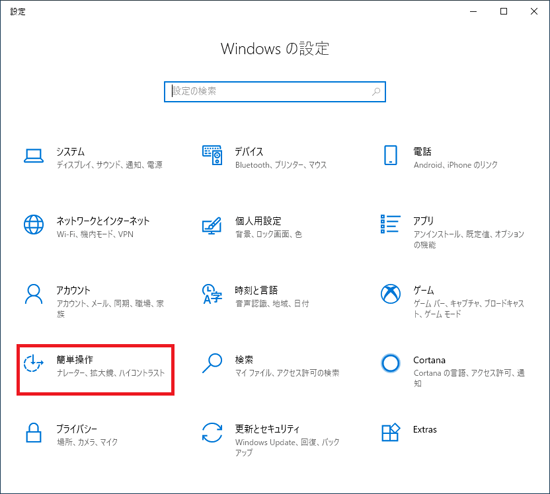The width and height of the screenshot is (550, 494).
Task: Click the ゲーム バー、キャプチャ、ブロードキャスト description
Action: pyautogui.click(x=469, y=308)
